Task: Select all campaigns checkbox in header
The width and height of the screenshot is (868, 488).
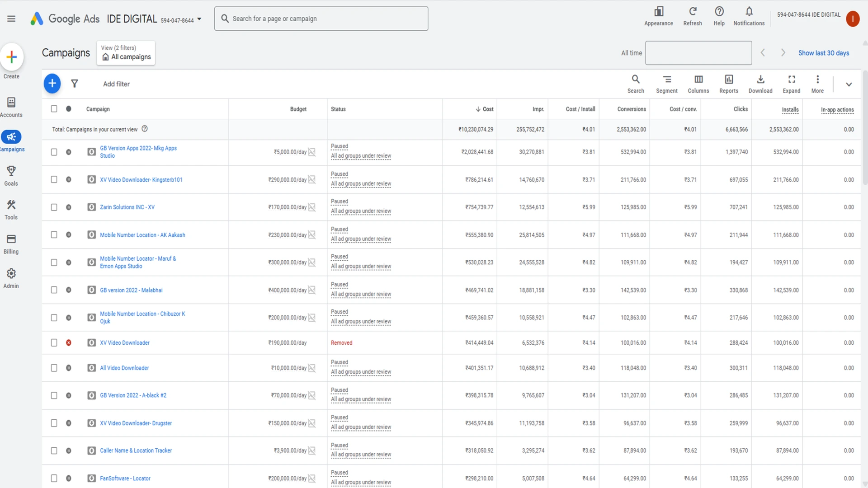Action: click(x=54, y=109)
